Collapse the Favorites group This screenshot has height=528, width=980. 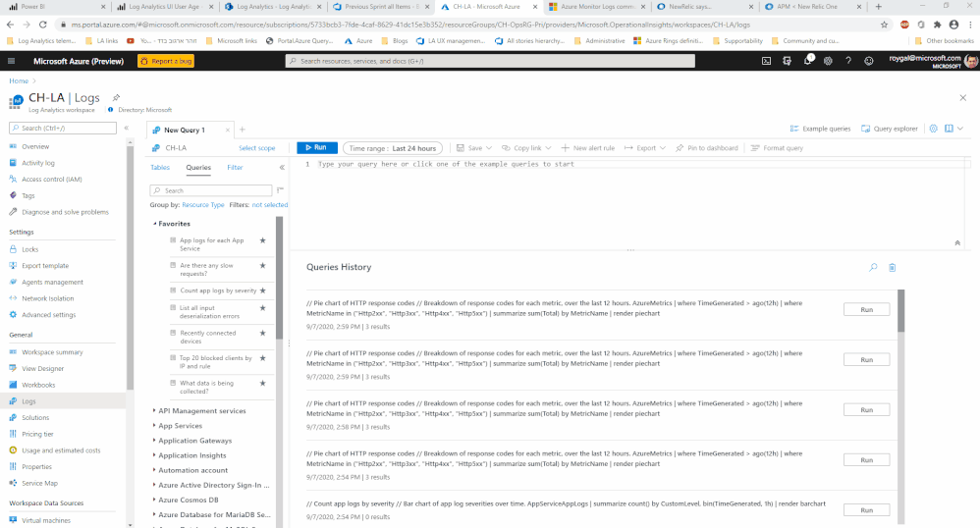154,224
